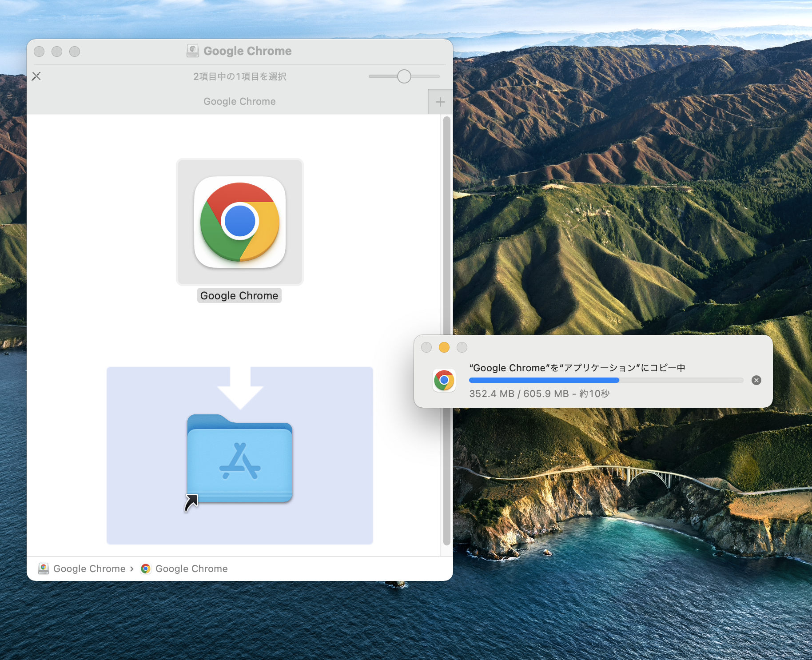The height and width of the screenshot is (660, 812).
Task: Click the chevron separator in the path bar
Action: click(x=132, y=569)
